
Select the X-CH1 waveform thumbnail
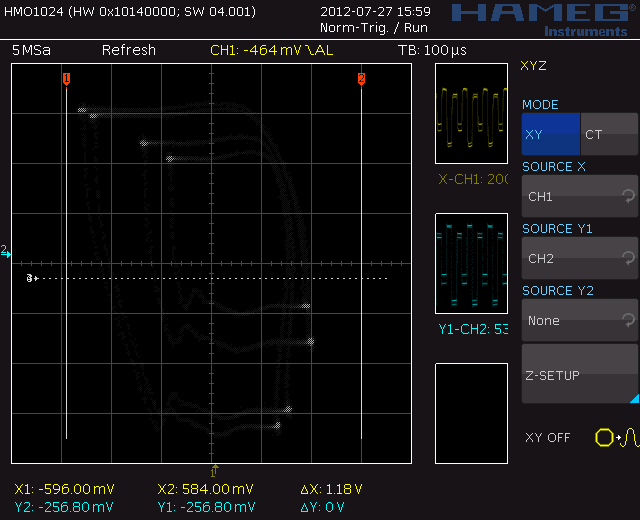[472, 114]
